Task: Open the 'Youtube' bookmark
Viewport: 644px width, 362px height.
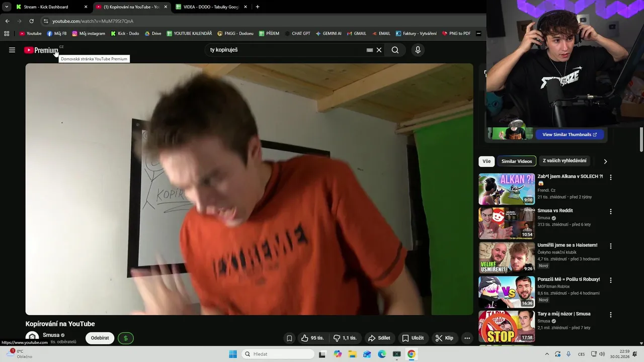Action: [30, 34]
